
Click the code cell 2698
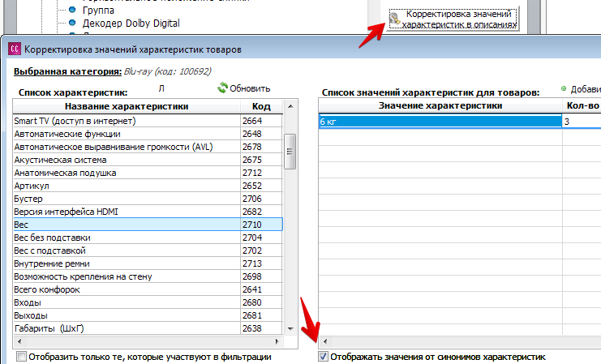point(261,276)
